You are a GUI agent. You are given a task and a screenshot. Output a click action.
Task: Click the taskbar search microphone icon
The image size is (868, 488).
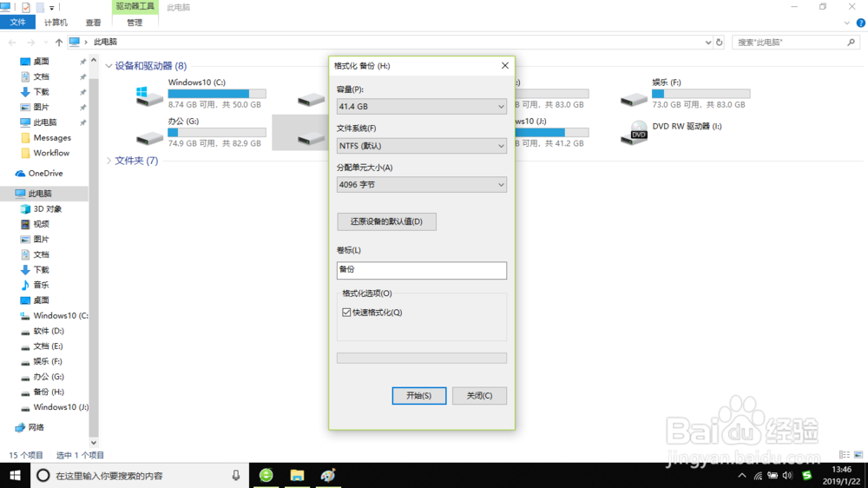(236, 475)
